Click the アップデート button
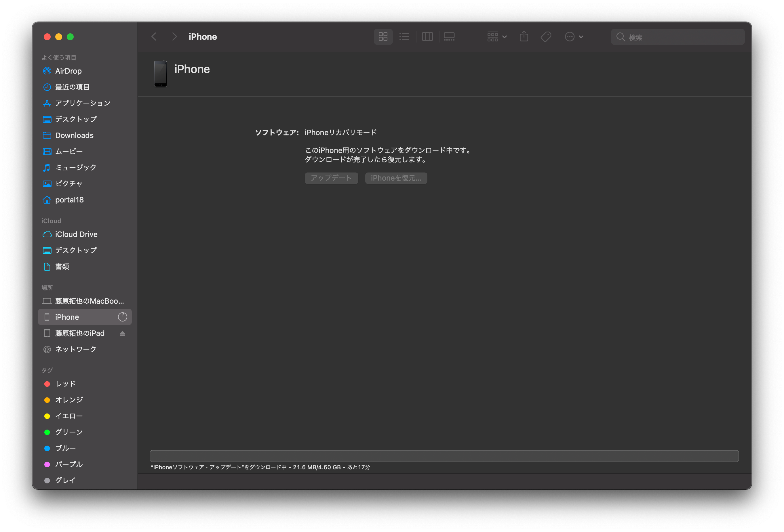This screenshot has height=532, width=784. [331, 178]
